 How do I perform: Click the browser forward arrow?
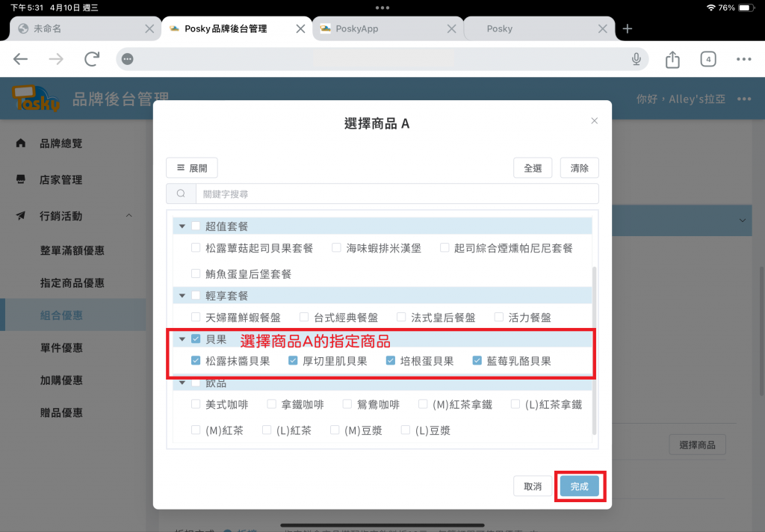pyautogui.click(x=56, y=59)
